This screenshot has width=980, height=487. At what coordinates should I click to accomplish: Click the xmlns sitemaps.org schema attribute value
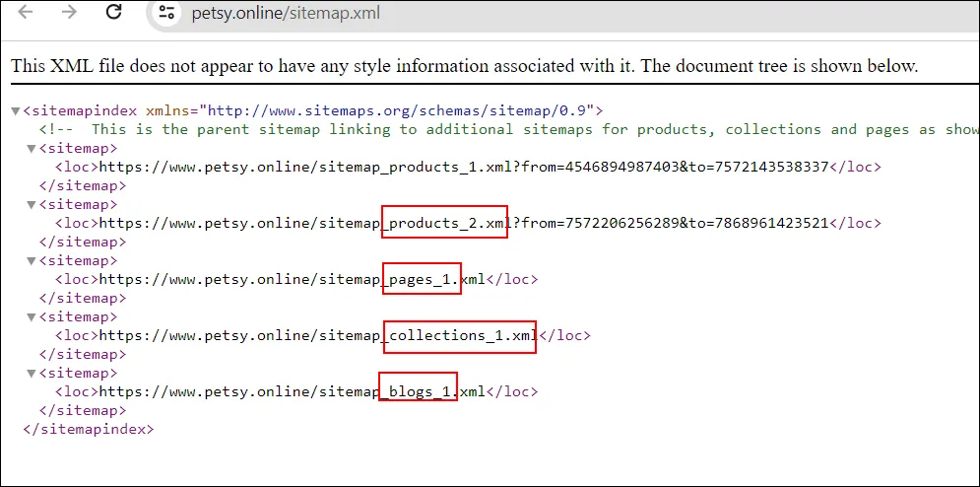[x=396, y=110]
